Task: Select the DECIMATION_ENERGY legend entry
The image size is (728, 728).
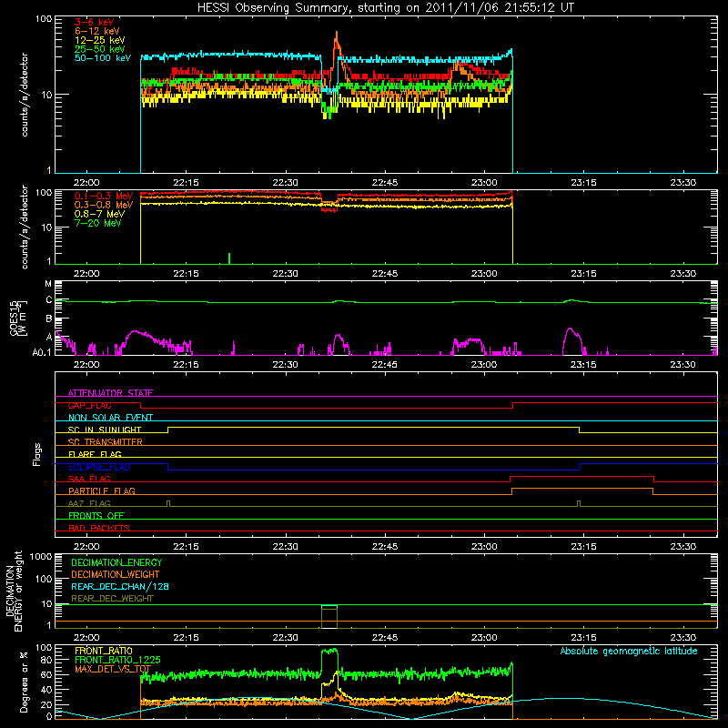Action: tap(116, 562)
